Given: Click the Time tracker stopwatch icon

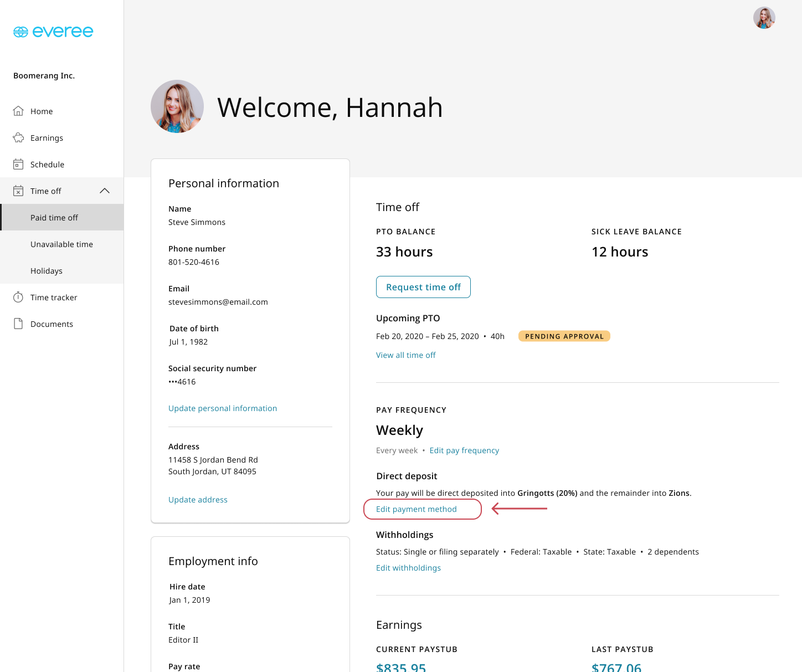Looking at the screenshot, I should tap(18, 297).
